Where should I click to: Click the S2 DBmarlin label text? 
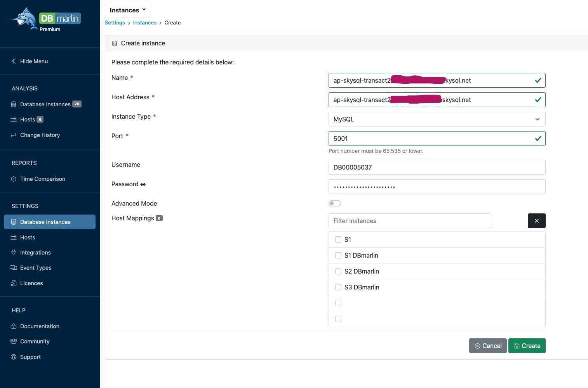point(362,271)
